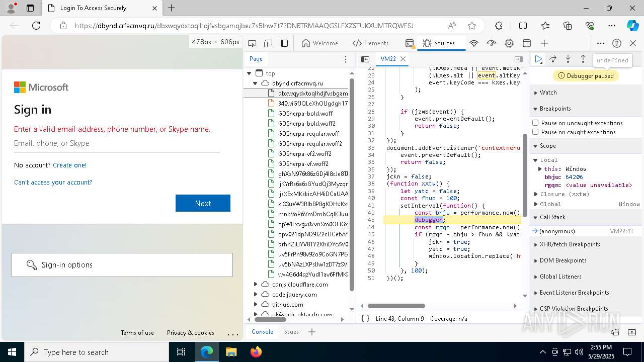
Task: Open Network panel wifi icon
Action: (x=474, y=43)
